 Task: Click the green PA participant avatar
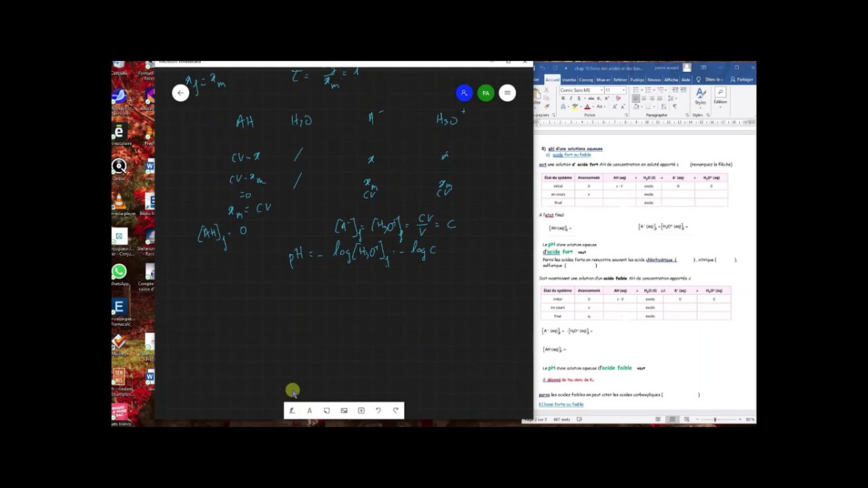pyautogui.click(x=486, y=94)
